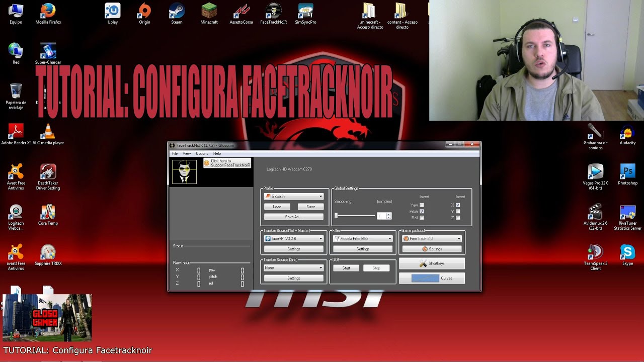The width and height of the screenshot is (644, 362).
Task: Open the Equipo desktop icon
Action: (16, 14)
